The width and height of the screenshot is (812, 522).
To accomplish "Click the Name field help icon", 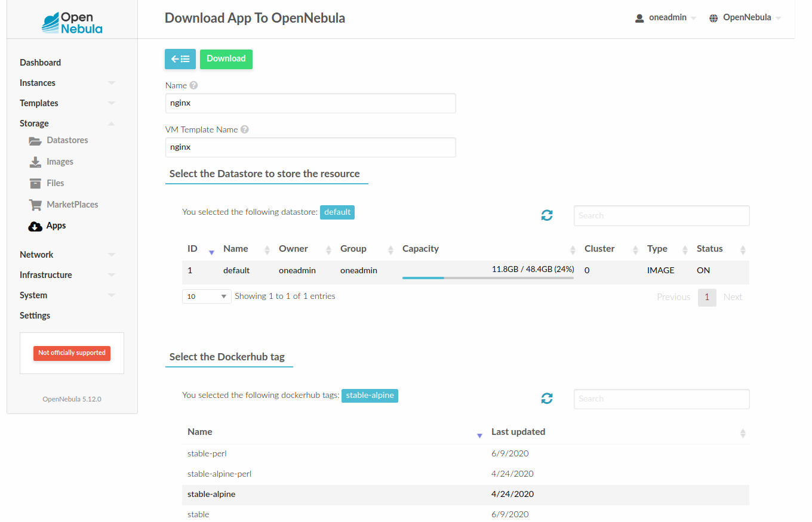I will [193, 85].
